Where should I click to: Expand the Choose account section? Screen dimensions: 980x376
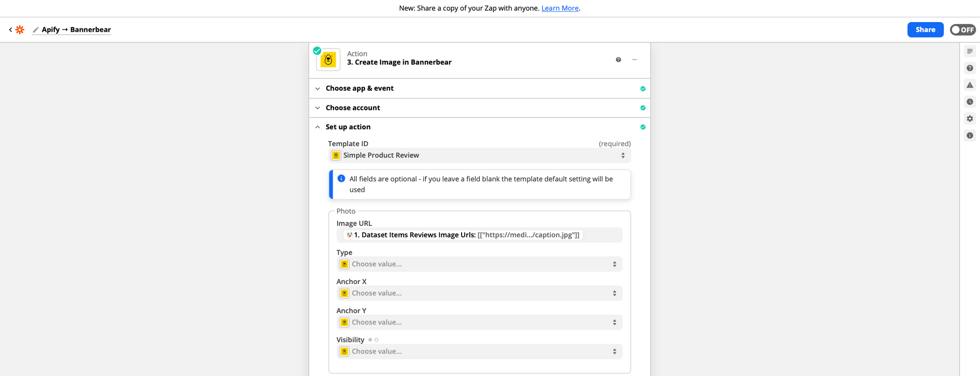click(x=352, y=108)
